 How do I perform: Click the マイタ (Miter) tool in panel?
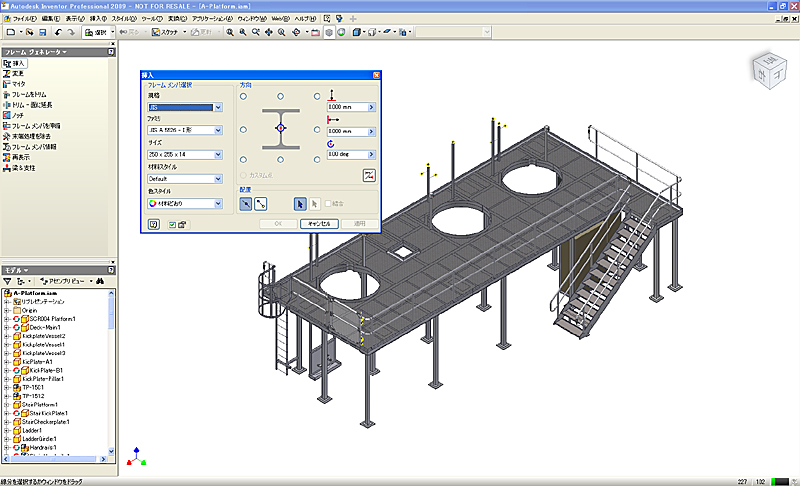coord(18,84)
